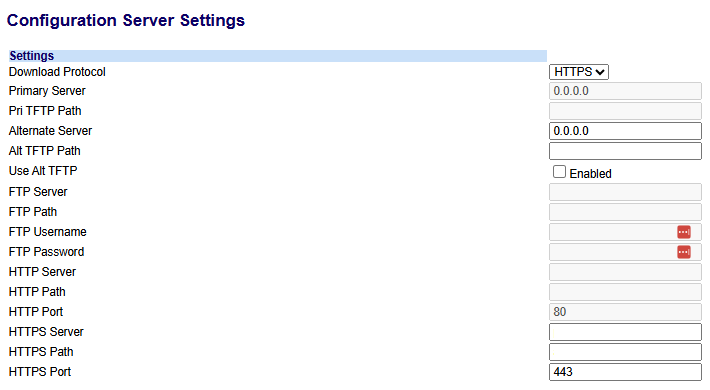Open the Download Protocol dropdown
710x390 pixels.
click(x=579, y=72)
